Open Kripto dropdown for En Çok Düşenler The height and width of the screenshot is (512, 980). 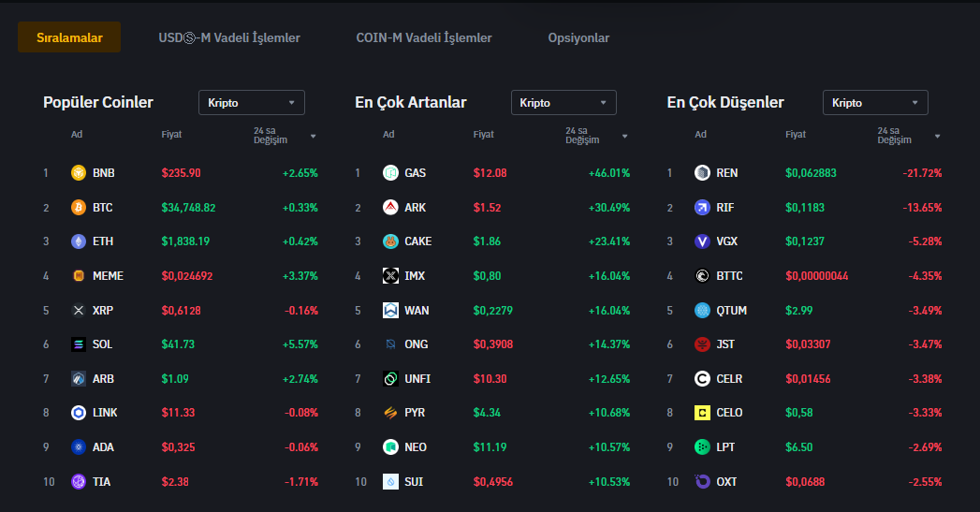pos(875,103)
